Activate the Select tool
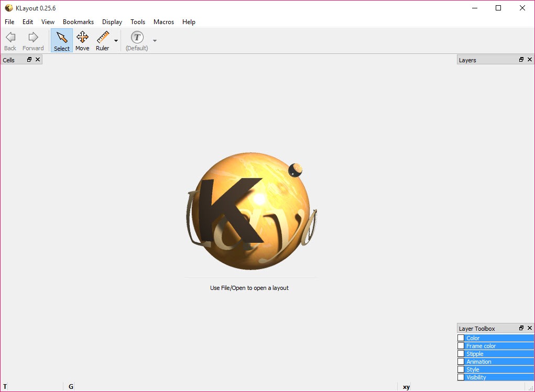The width and height of the screenshot is (535, 392). tap(62, 41)
